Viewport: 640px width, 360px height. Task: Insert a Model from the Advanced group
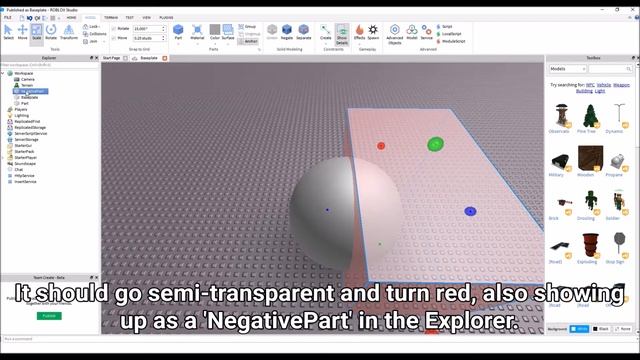pos(412,32)
